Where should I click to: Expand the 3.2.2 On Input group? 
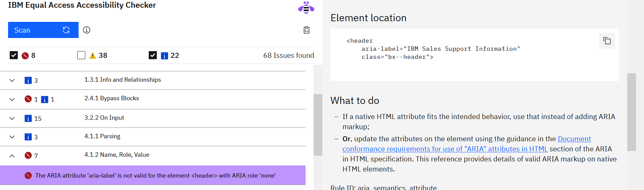coord(12,118)
